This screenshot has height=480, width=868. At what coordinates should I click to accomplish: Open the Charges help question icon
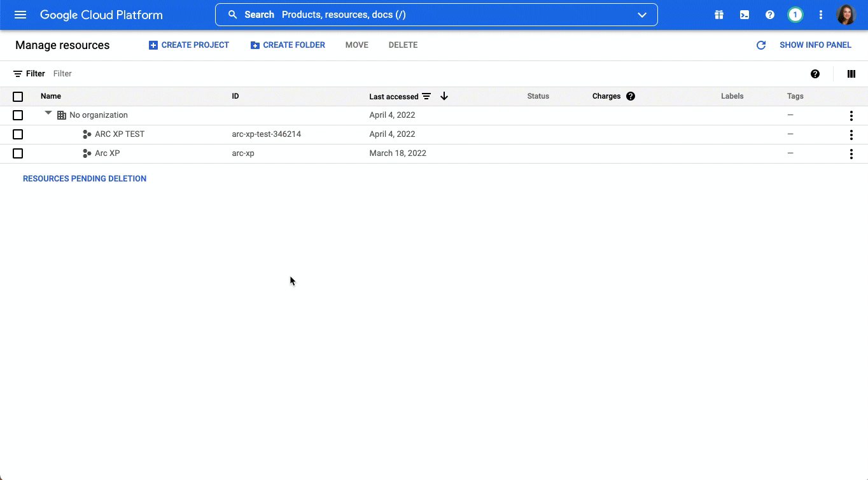coord(631,96)
